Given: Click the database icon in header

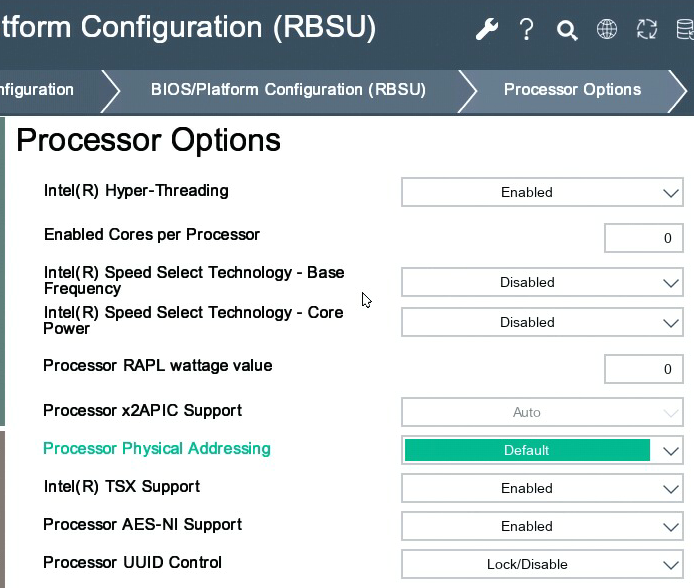Looking at the screenshot, I should tap(684, 29).
